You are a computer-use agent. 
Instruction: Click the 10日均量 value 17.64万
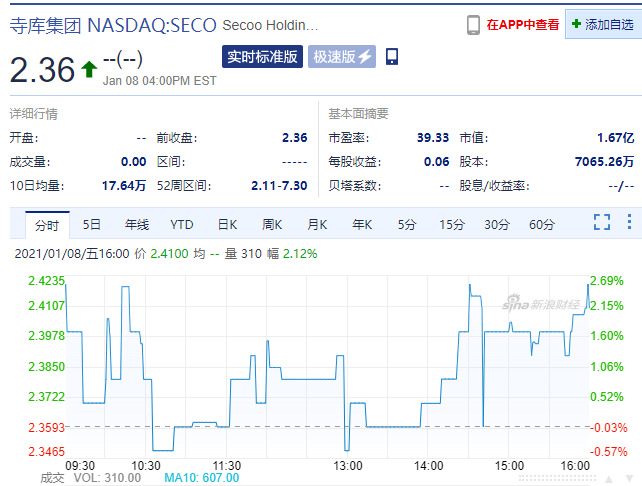tap(124, 186)
